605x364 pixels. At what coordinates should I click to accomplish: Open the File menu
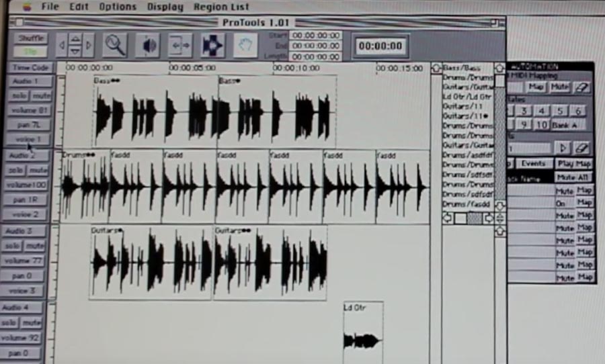[x=50, y=7]
